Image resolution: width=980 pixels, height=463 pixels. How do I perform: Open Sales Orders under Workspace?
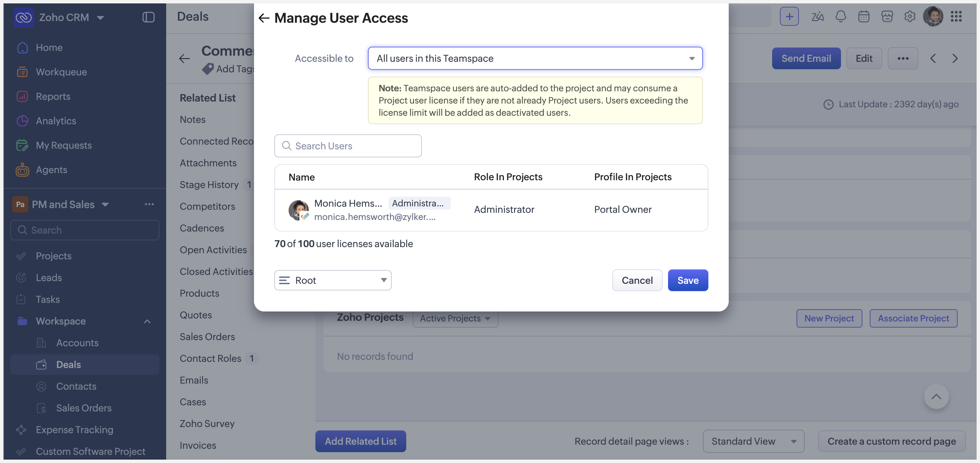[x=84, y=407]
